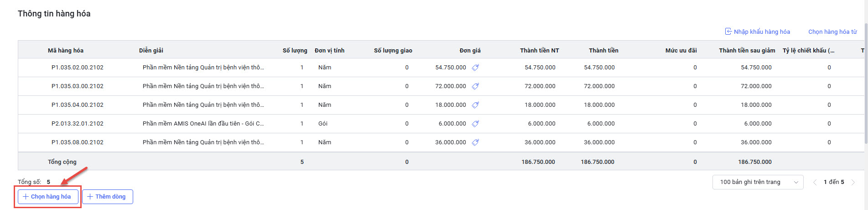Click the quantity cell of row P1.035.02.00.2102
This screenshot has width=868, height=210.
click(x=302, y=68)
